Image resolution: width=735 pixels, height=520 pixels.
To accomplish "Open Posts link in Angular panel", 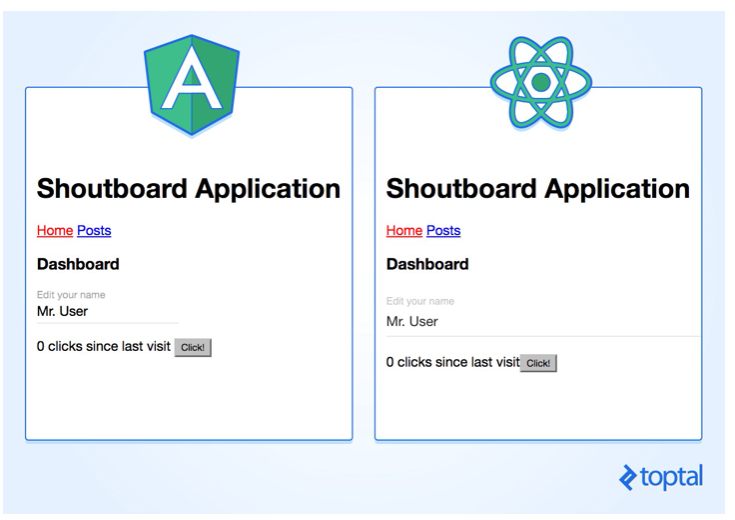I will 94,231.
